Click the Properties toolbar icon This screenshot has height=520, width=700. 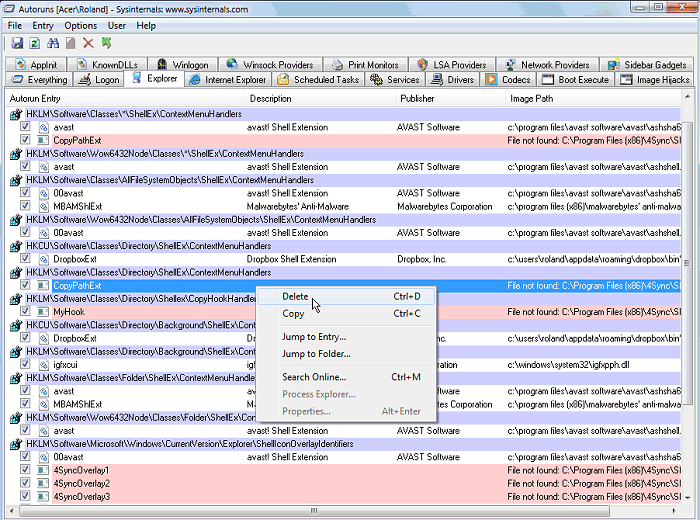(70, 43)
